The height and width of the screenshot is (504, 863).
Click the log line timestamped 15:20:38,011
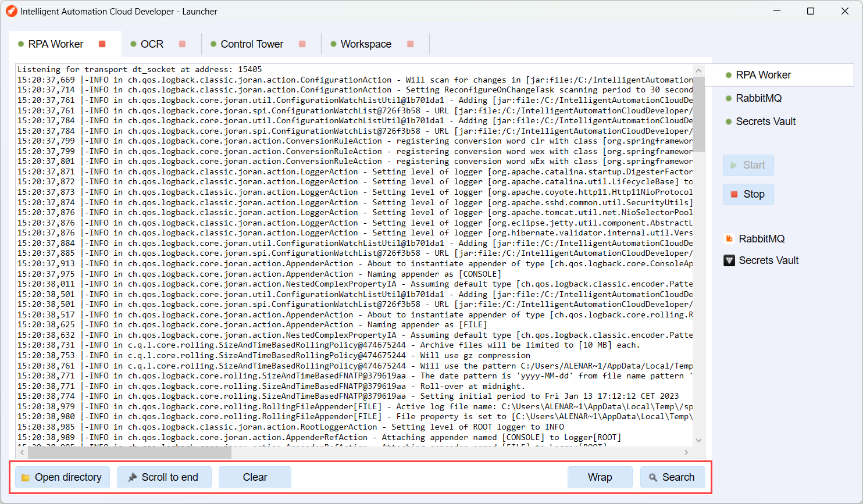pos(355,284)
